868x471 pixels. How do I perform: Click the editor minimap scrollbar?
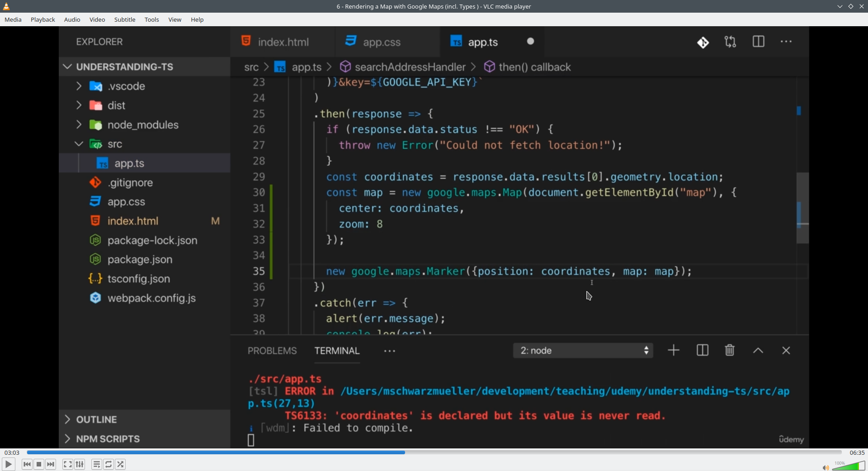pos(802,208)
